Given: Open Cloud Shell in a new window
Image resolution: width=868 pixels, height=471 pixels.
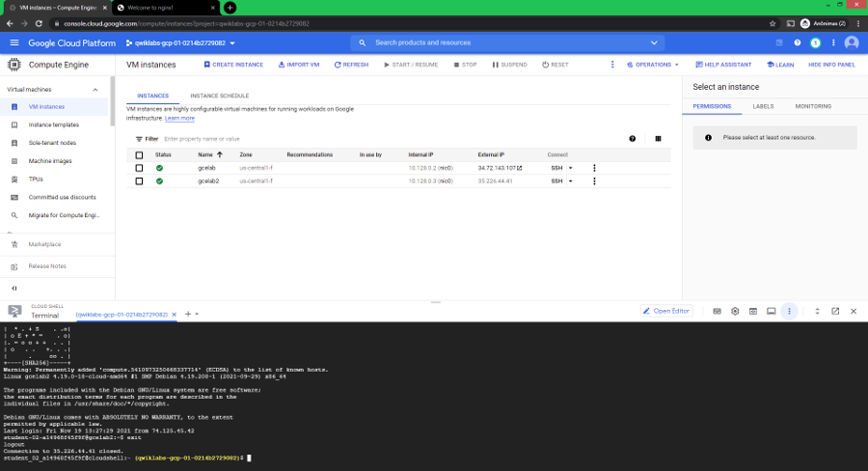Looking at the screenshot, I should 835,312.
